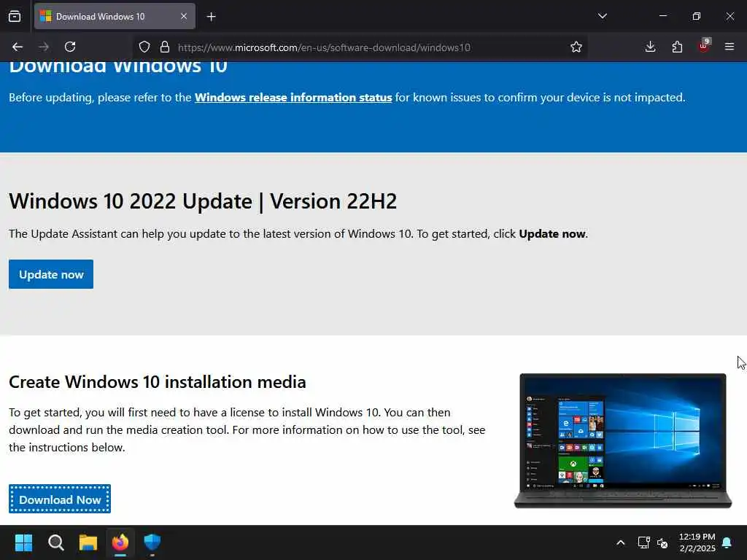Open network status tray icon
Image resolution: width=747 pixels, height=560 pixels.
pos(643,542)
